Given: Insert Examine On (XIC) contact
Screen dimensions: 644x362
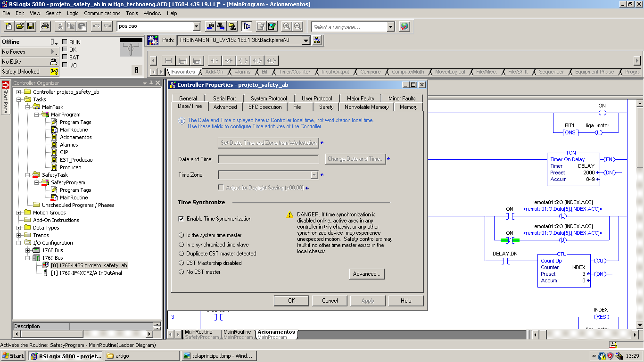Looking at the screenshot, I should click(215, 60).
